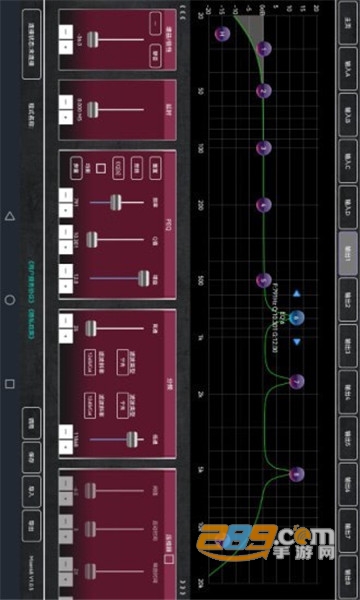
Task: Tap the Android back triangle button
Action: coord(10,217)
